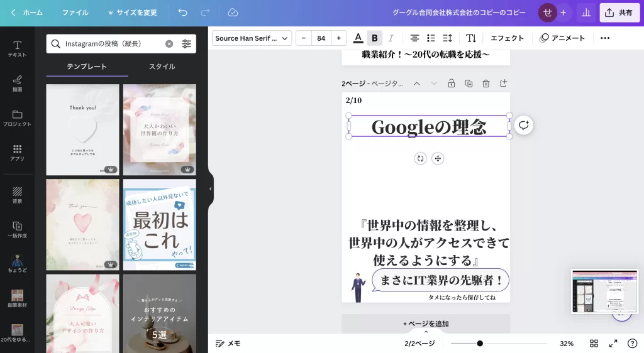The height and width of the screenshot is (353, 644).
Task: Toggle italic formatting
Action: (x=391, y=38)
